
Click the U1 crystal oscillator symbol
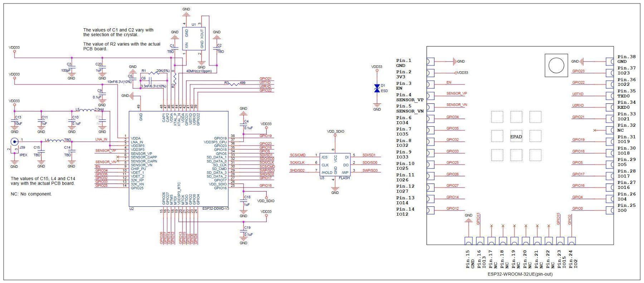pos(194,38)
